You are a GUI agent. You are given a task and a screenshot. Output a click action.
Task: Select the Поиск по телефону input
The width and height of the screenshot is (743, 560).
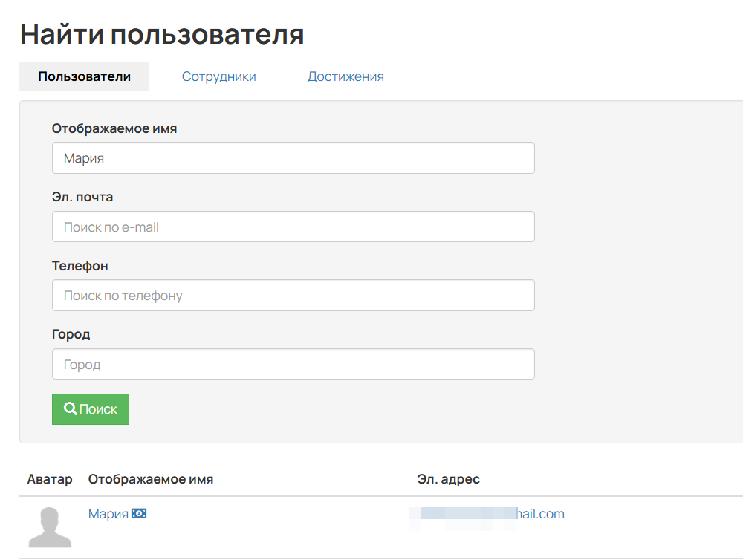point(293,295)
